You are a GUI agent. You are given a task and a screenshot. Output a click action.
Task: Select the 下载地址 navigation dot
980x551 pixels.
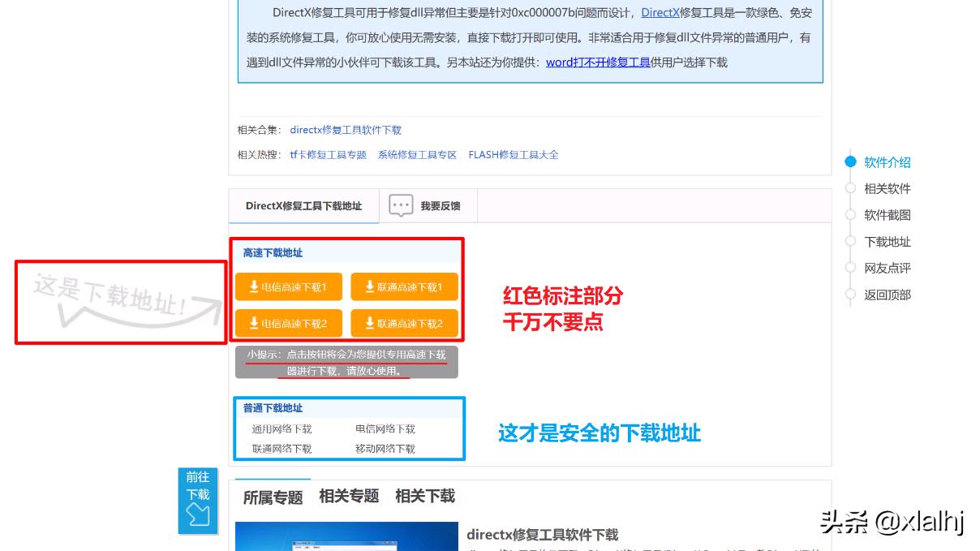tap(849, 241)
